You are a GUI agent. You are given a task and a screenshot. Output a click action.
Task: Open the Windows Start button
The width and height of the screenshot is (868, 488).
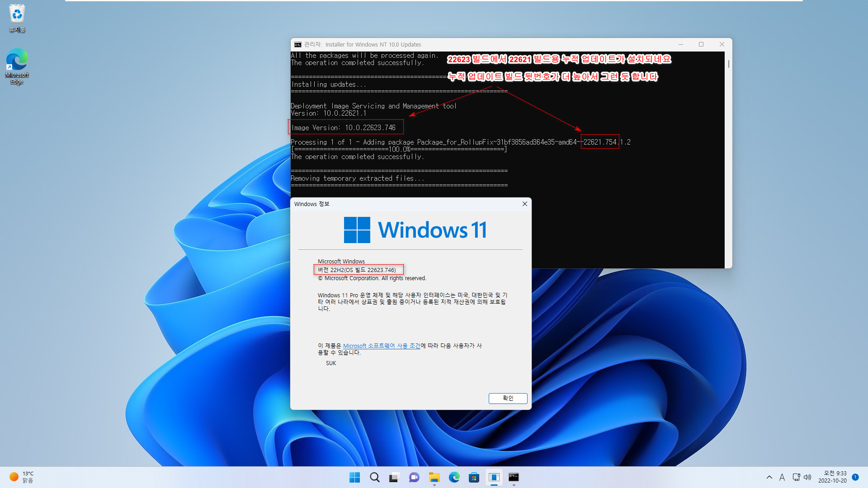point(355,477)
